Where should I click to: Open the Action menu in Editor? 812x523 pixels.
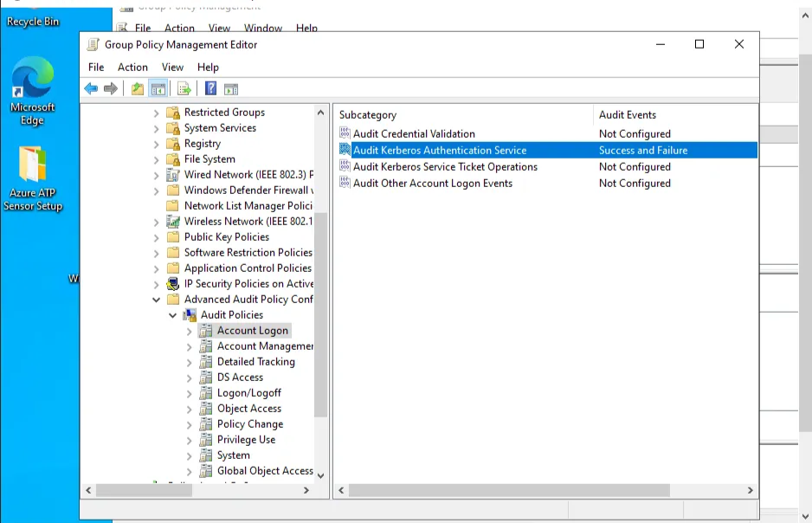132,68
